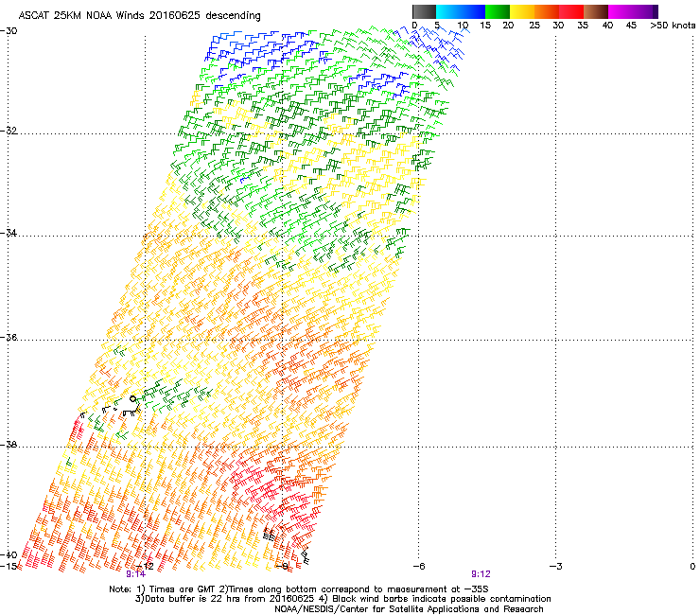Click the brown 35-40 knots legend segment
The width and height of the screenshot is (700, 615).
(596, 11)
